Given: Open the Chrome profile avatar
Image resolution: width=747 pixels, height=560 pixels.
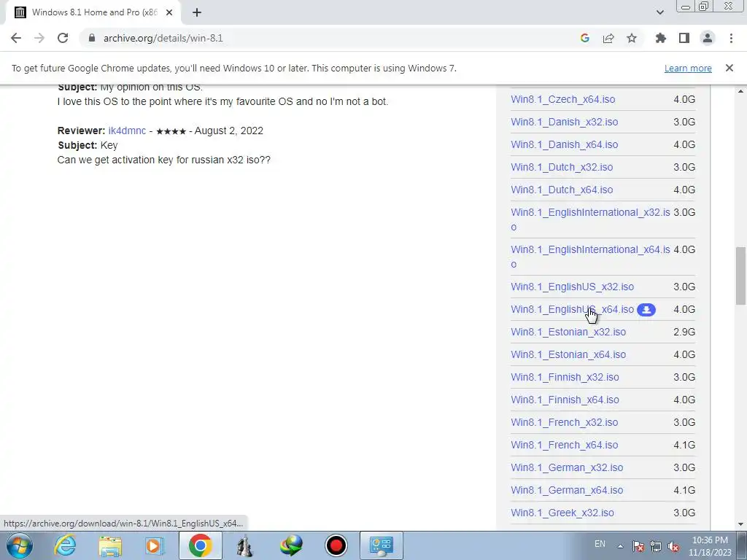Looking at the screenshot, I should (x=708, y=38).
